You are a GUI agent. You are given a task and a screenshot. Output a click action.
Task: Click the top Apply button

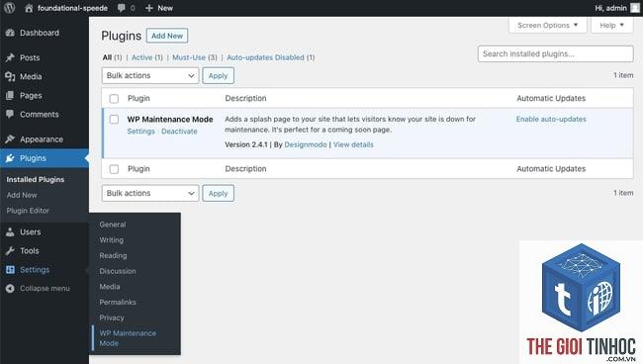tap(218, 75)
